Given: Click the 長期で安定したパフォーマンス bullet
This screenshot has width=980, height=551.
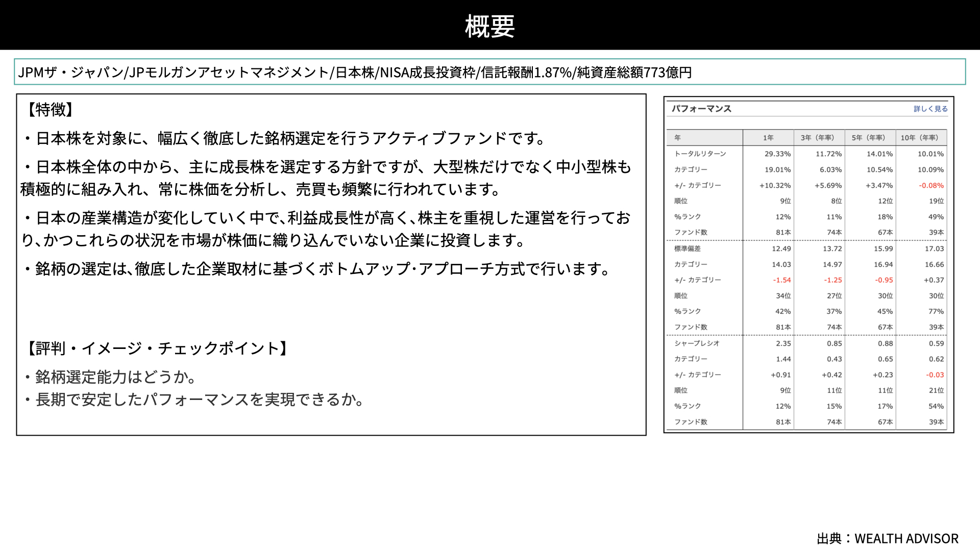Looking at the screenshot, I should point(194,399).
